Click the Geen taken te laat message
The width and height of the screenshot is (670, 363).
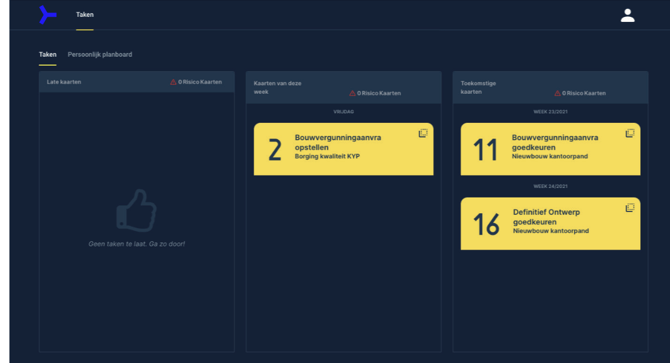(137, 244)
